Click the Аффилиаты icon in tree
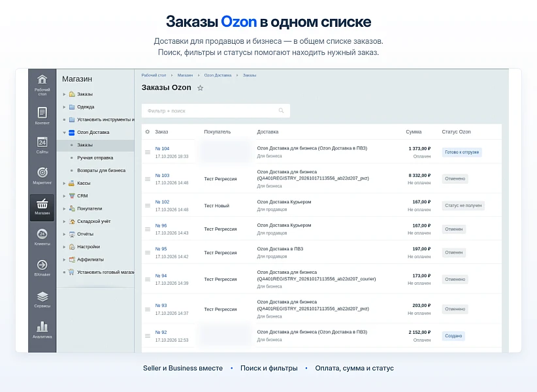Viewport: 537px width, 392px height. pos(72,259)
